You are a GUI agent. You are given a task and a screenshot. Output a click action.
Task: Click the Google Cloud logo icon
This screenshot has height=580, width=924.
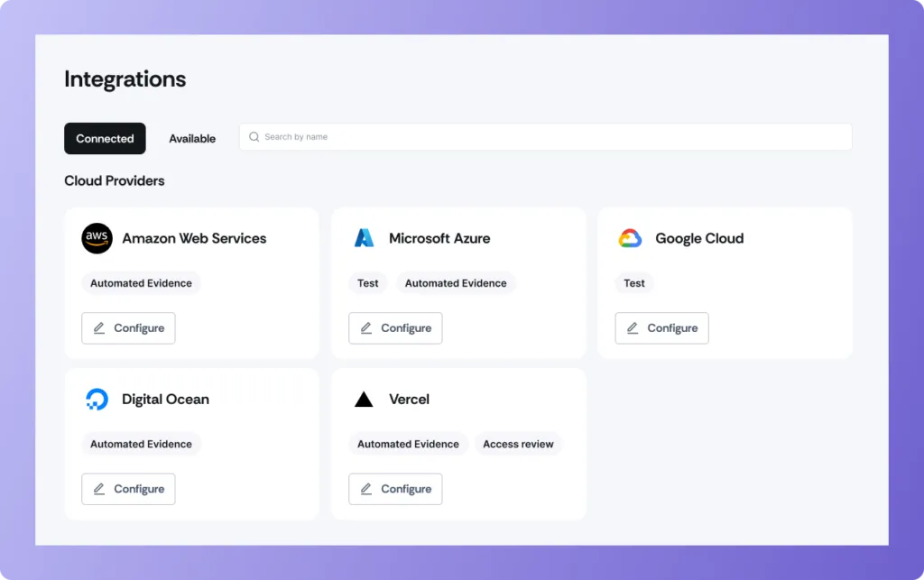pos(631,237)
